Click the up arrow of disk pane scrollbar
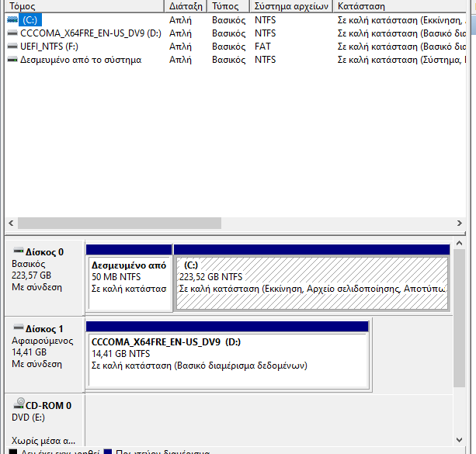 pyautogui.click(x=459, y=243)
